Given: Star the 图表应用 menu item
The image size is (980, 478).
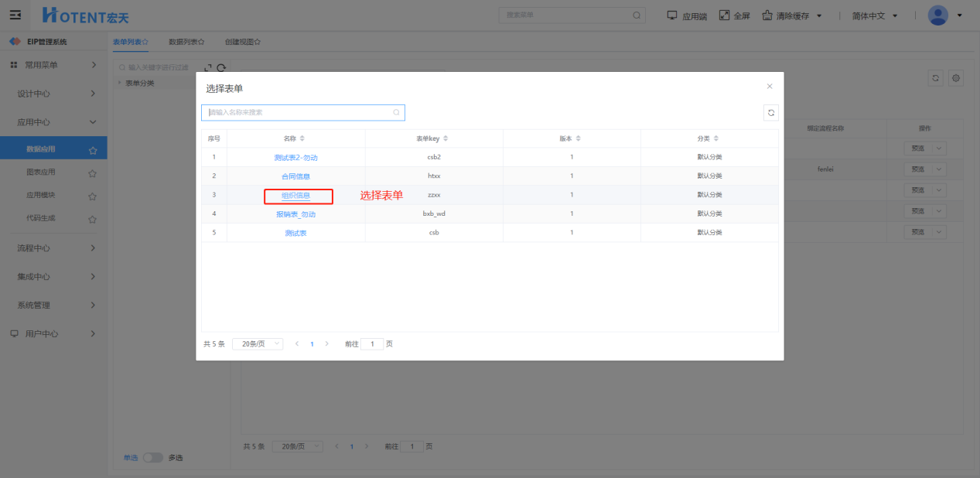Looking at the screenshot, I should coord(93,173).
